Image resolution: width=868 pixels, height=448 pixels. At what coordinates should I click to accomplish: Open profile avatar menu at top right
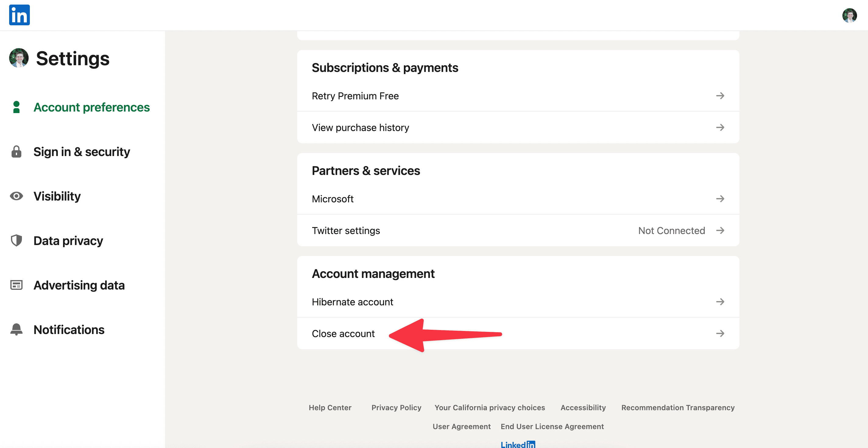point(849,15)
